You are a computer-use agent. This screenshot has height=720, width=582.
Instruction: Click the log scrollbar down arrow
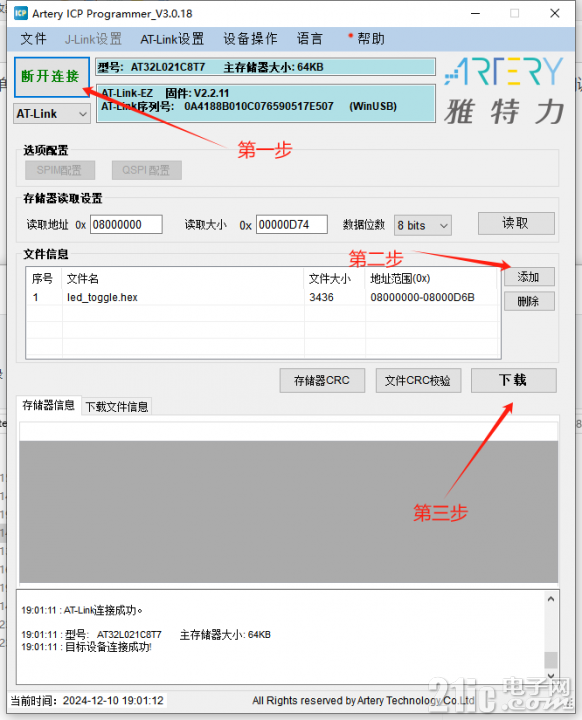click(551, 676)
